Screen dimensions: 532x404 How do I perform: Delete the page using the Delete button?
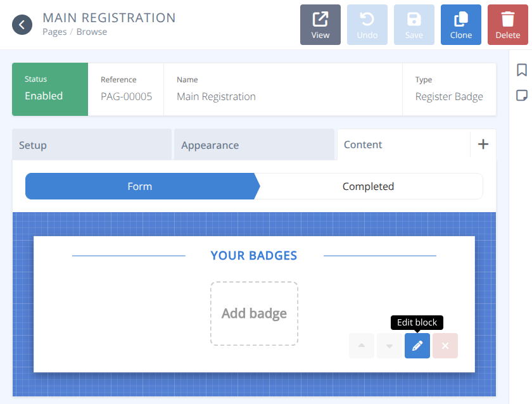tap(508, 25)
